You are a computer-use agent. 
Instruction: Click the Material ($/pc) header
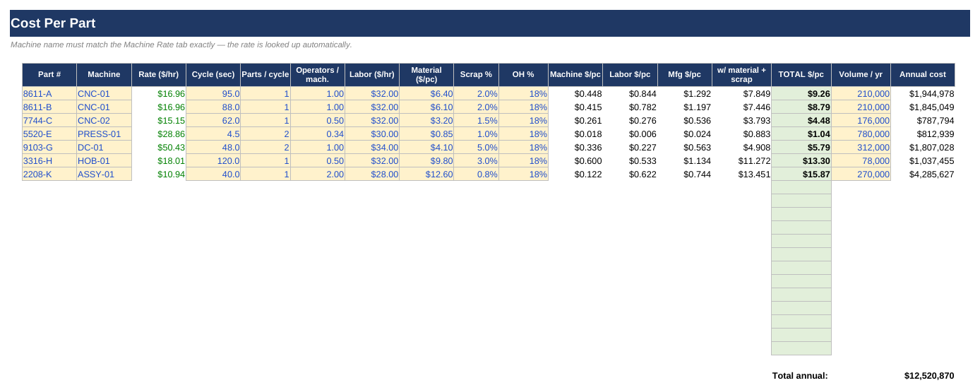pyautogui.click(x=426, y=74)
